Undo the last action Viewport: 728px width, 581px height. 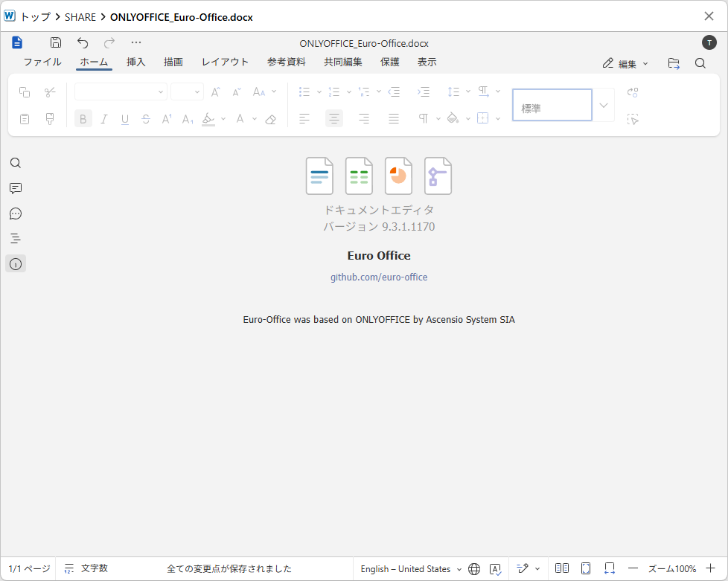[83, 42]
